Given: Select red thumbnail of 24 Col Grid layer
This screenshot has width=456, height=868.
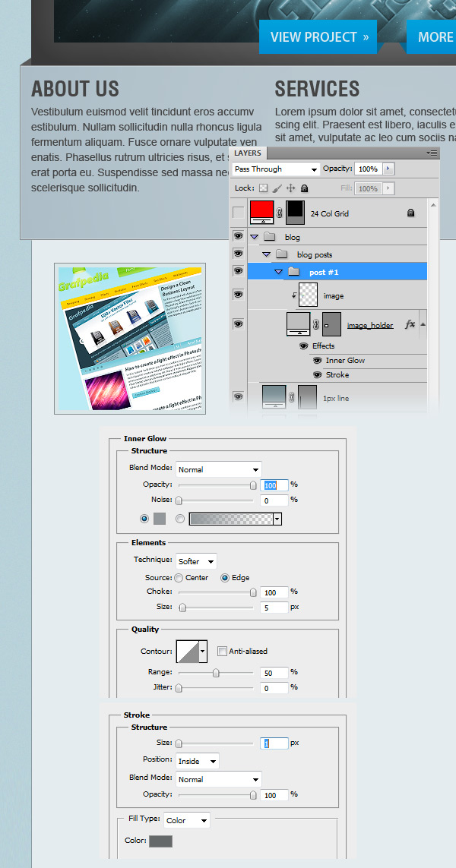Looking at the screenshot, I should coord(261,213).
